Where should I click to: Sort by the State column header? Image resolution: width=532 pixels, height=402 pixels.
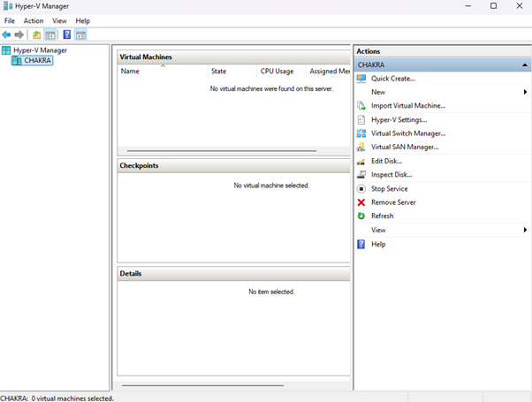point(219,71)
